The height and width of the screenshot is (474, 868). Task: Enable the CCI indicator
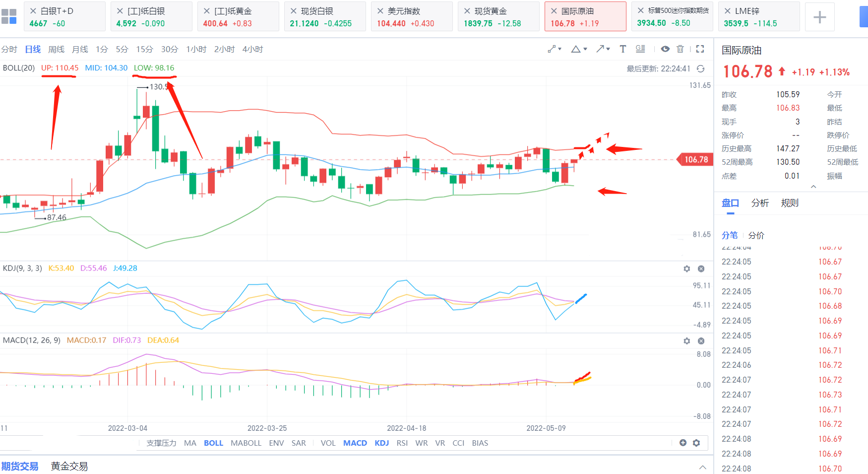pos(458,443)
